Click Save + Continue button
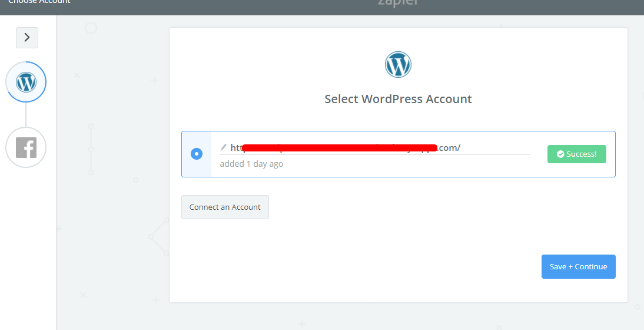Screen dimensions: 644x330 pos(578,267)
